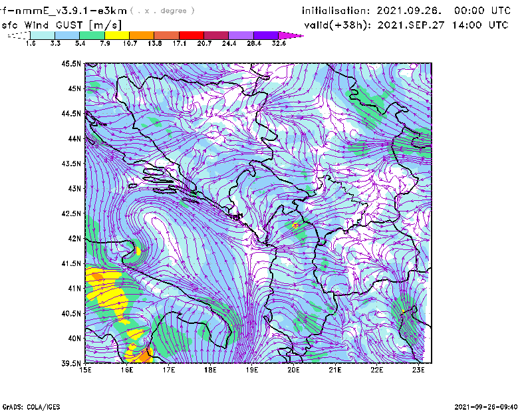Viewport: 532px width, 411px height.
Task: Click the 41N latitude label
Action: pos(74,289)
